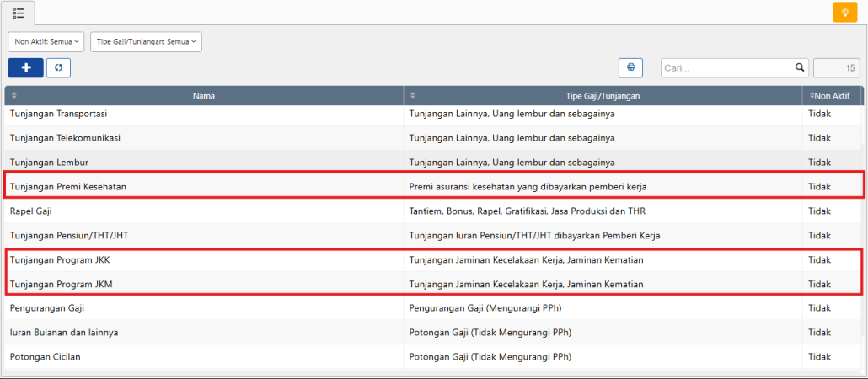This screenshot has width=868, height=379.
Task: Sort by the Nama column arrows
Action: [x=13, y=96]
